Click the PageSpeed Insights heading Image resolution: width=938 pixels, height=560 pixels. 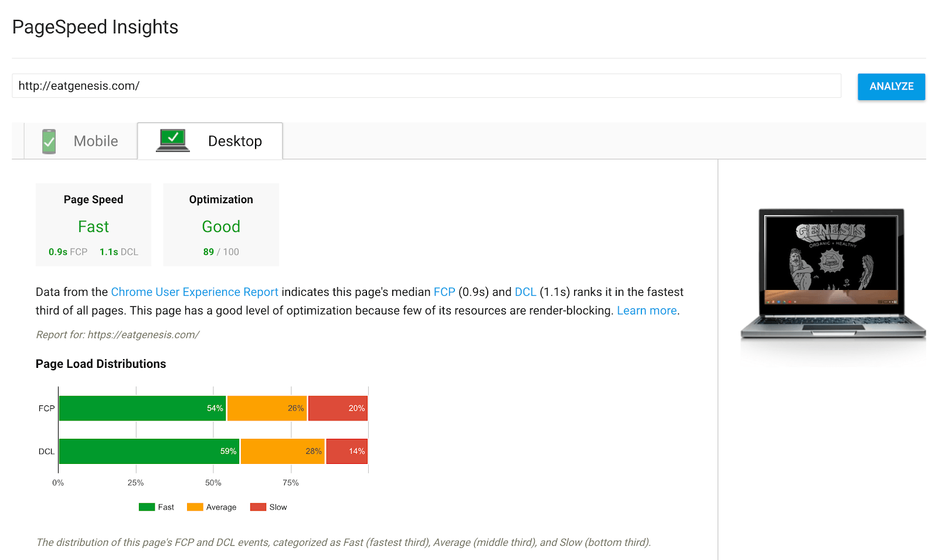95,27
